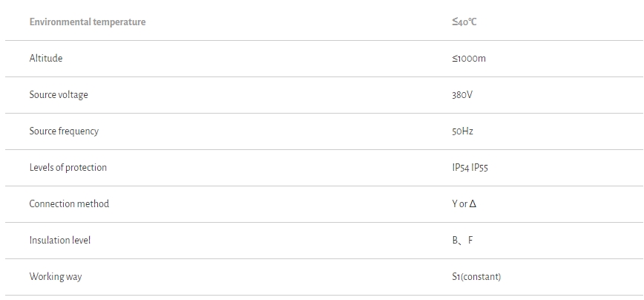Click insulation class B letter
The width and height of the screenshot is (644, 300).
coord(455,241)
